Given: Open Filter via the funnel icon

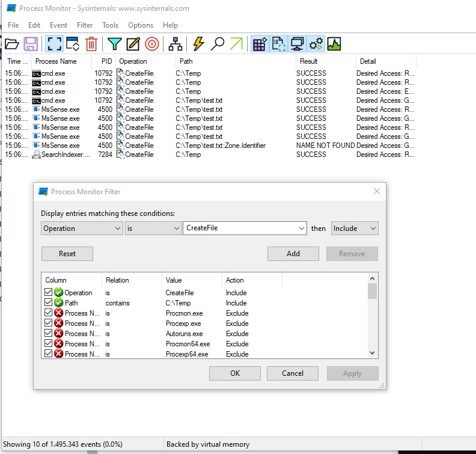Looking at the screenshot, I should pyautogui.click(x=114, y=44).
